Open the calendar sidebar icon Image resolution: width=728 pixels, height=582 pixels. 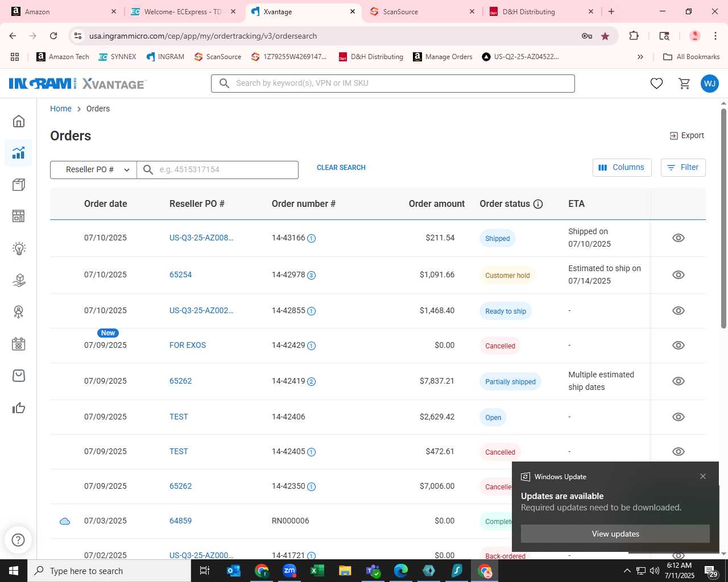pos(19,344)
